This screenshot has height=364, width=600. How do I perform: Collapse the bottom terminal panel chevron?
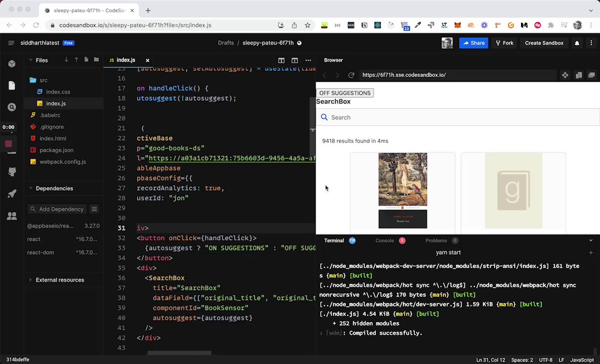click(591, 241)
